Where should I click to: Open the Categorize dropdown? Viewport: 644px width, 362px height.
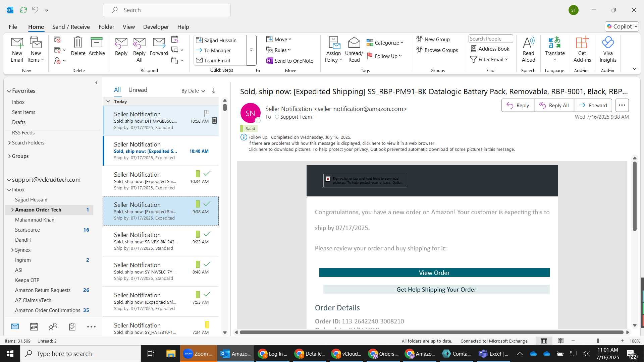[x=385, y=43]
